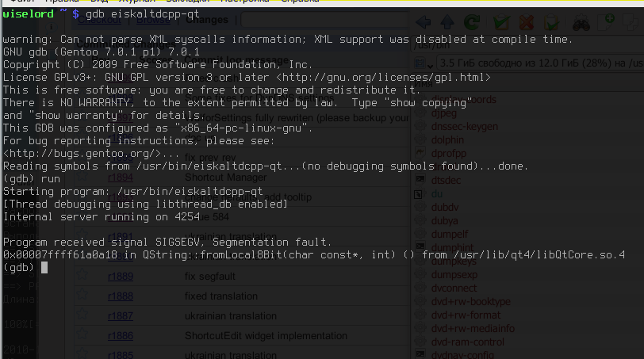
Task: Select the djpeg file in list
Action: (x=444, y=113)
